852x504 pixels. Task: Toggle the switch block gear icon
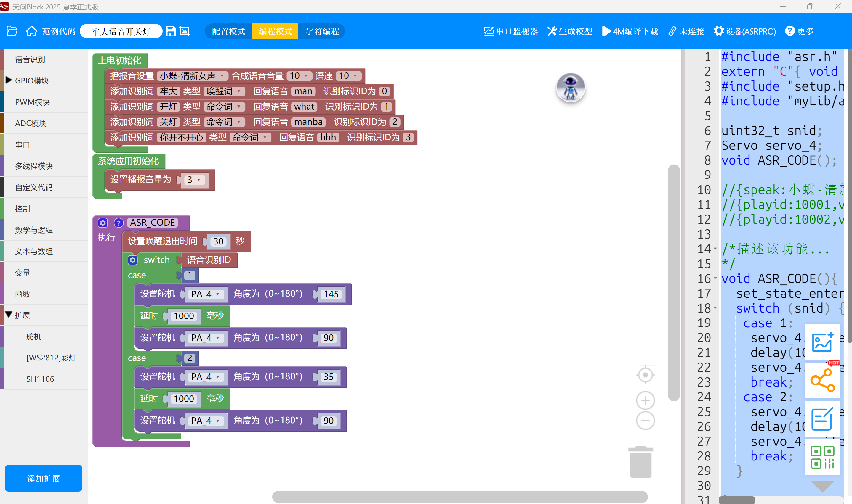coord(132,260)
